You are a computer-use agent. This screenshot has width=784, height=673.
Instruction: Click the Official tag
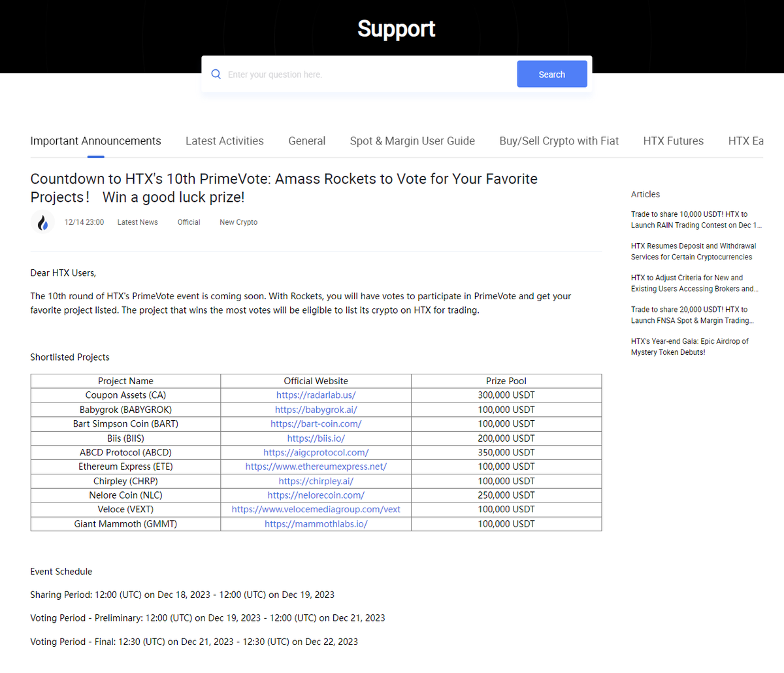click(189, 222)
